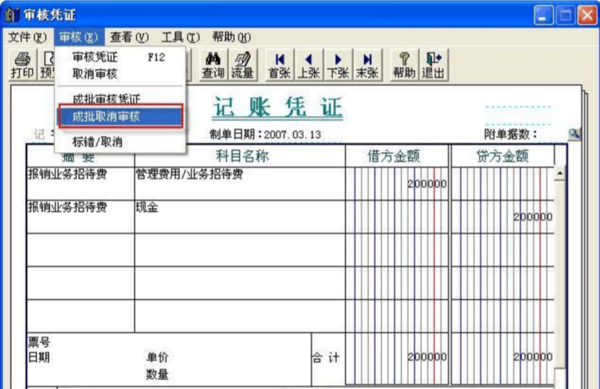This screenshot has width=600, height=389.
Task: Open the 帮助 help toolbar icon
Action: click(404, 65)
